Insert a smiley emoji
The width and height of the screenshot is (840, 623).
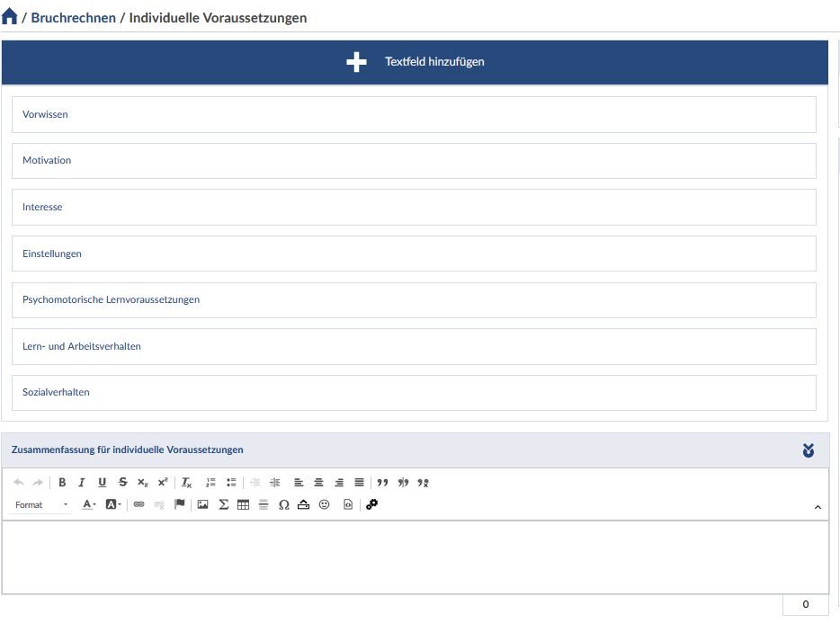tap(324, 505)
